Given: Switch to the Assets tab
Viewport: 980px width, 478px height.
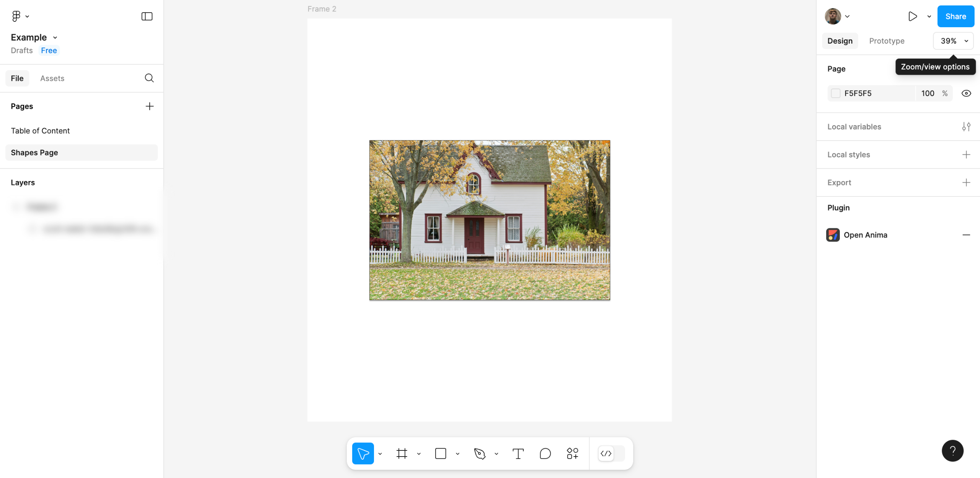Looking at the screenshot, I should point(52,78).
